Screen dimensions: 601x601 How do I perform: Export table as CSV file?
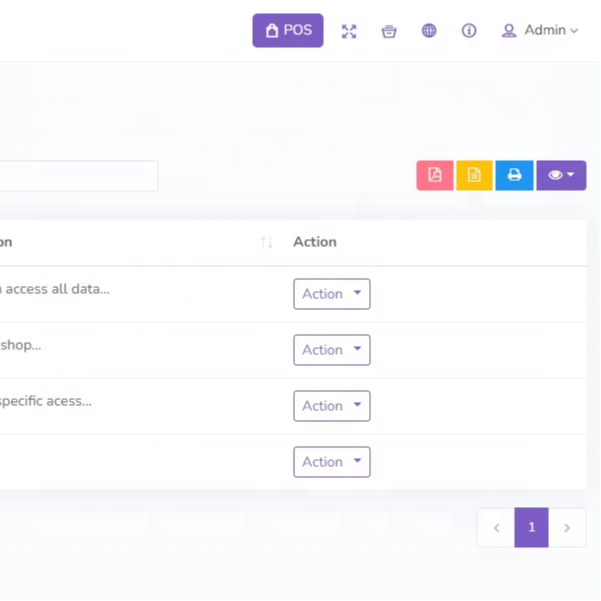(474, 176)
